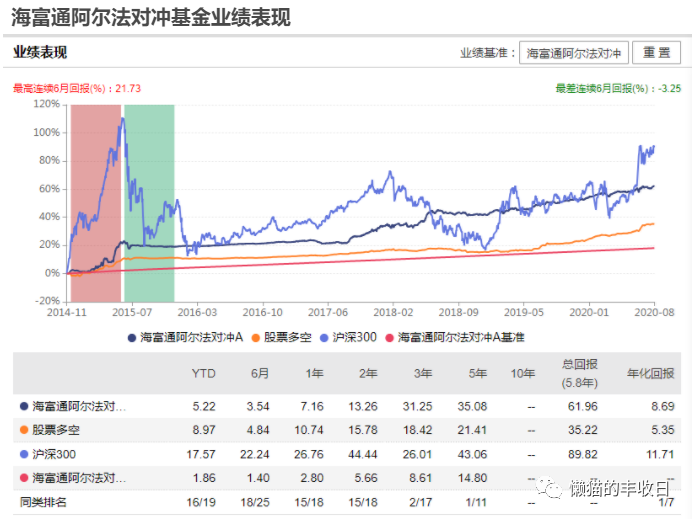Select the 同类排名 row label
Viewport: 693px width, 519px height.
(43, 502)
